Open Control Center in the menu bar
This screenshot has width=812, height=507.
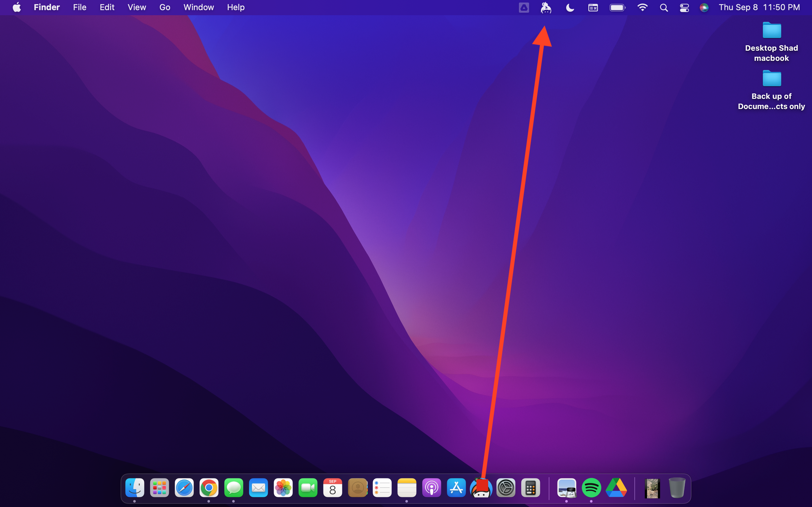[x=684, y=7]
